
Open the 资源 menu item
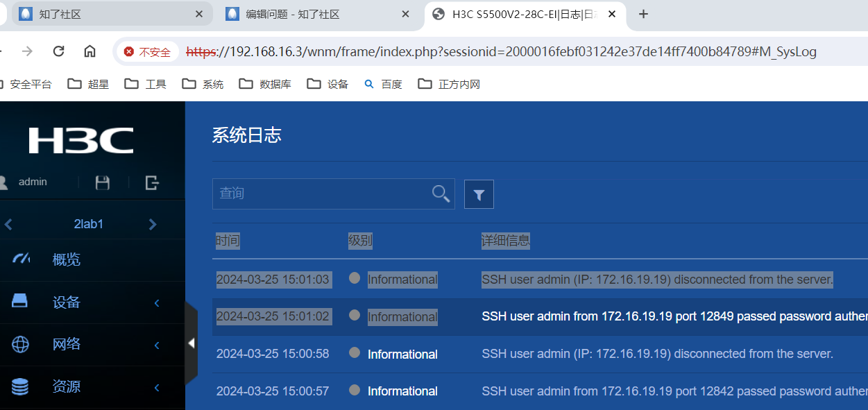(x=67, y=386)
